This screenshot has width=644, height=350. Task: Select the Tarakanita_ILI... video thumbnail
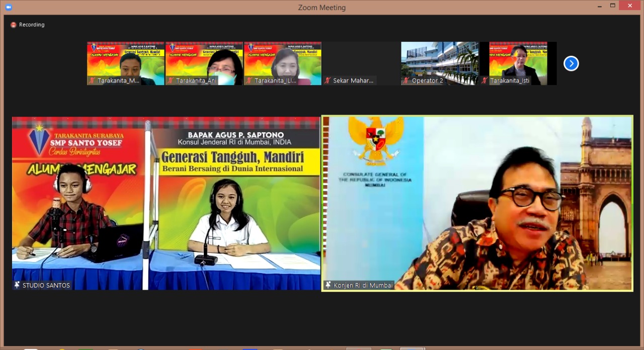click(283, 63)
